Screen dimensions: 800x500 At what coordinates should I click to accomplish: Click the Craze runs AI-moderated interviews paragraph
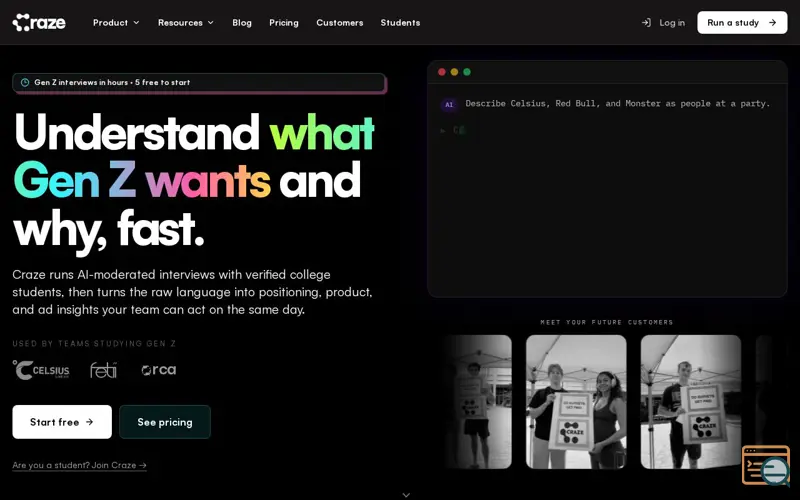tap(192, 292)
